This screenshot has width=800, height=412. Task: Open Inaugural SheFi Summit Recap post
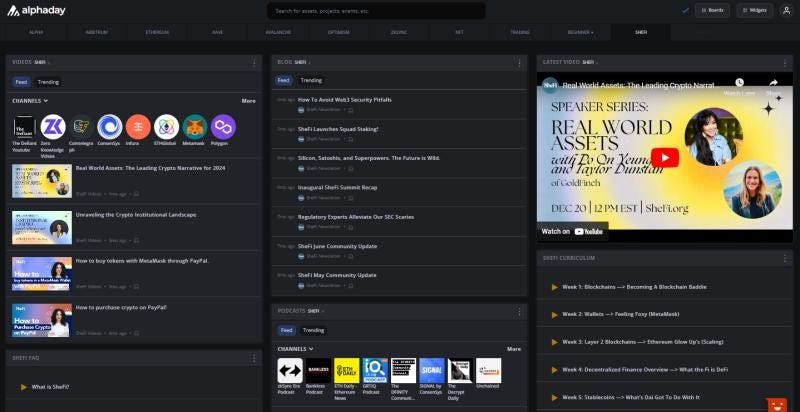coord(337,188)
